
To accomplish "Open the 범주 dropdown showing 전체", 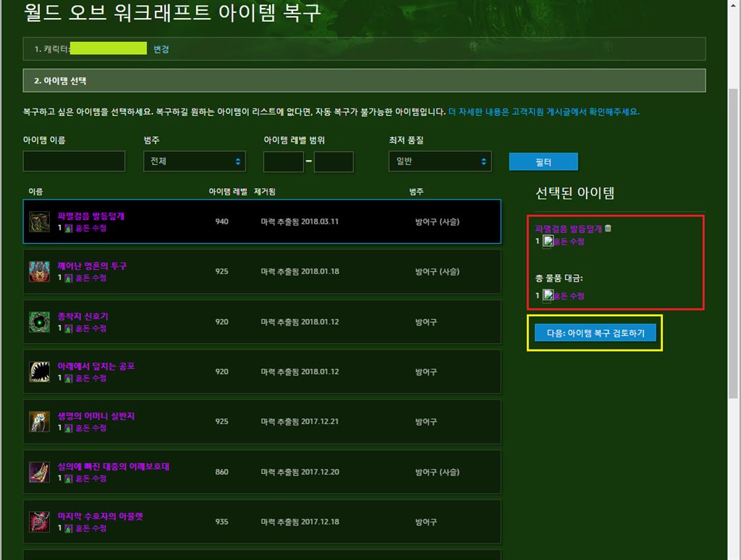I will (x=195, y=161).
